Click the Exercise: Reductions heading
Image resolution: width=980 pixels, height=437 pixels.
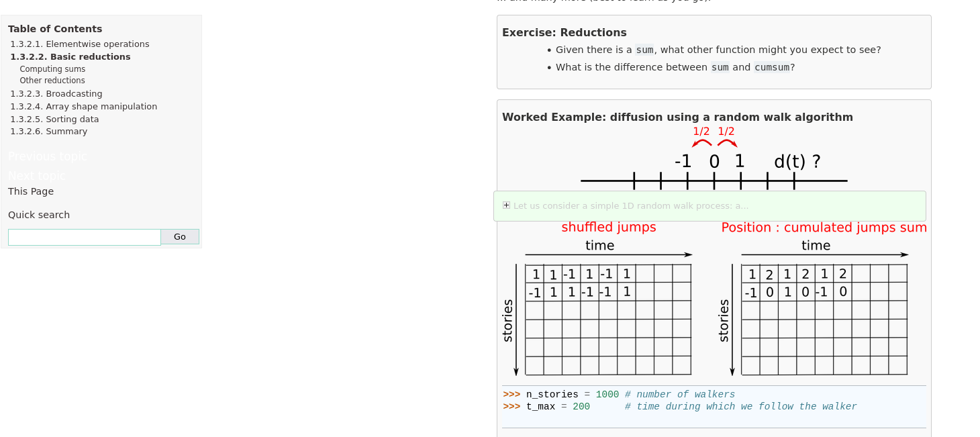[x=564, y=32]
